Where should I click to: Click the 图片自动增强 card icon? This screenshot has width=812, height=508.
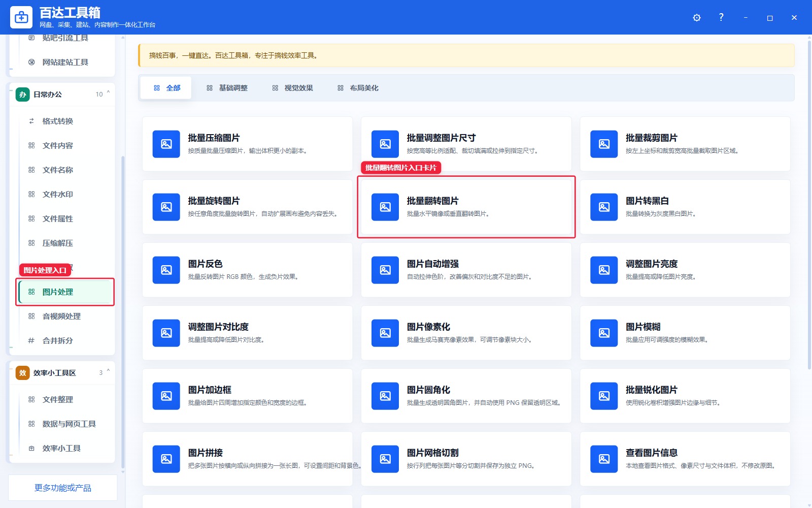385,270
